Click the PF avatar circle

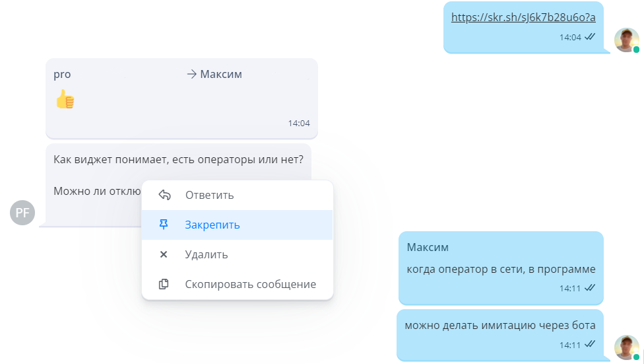click(x=22, y=212)
